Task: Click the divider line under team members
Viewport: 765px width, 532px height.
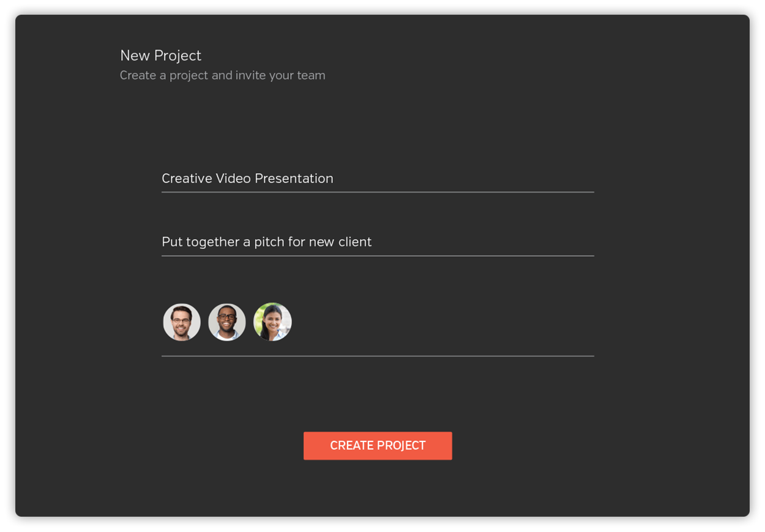Action: point(378,356)
